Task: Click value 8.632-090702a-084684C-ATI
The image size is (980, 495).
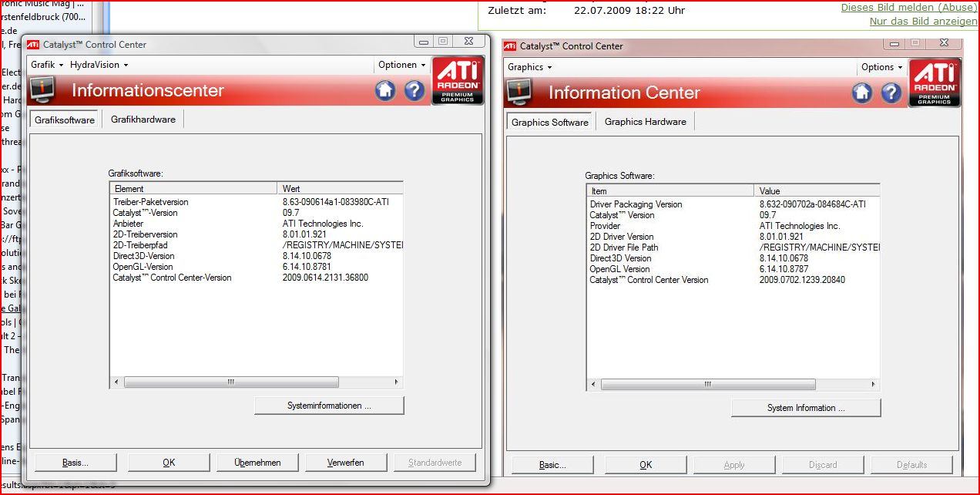Action: point(813,204)
